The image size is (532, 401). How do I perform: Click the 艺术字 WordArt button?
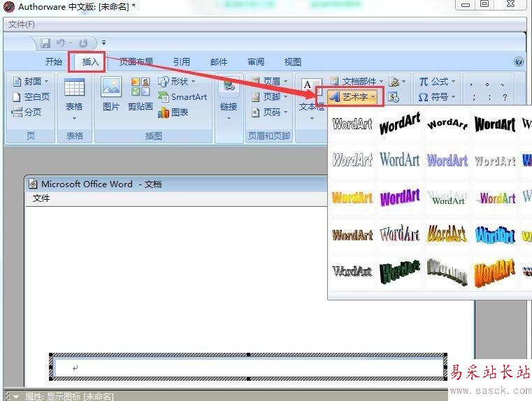(x=352, y=97)
